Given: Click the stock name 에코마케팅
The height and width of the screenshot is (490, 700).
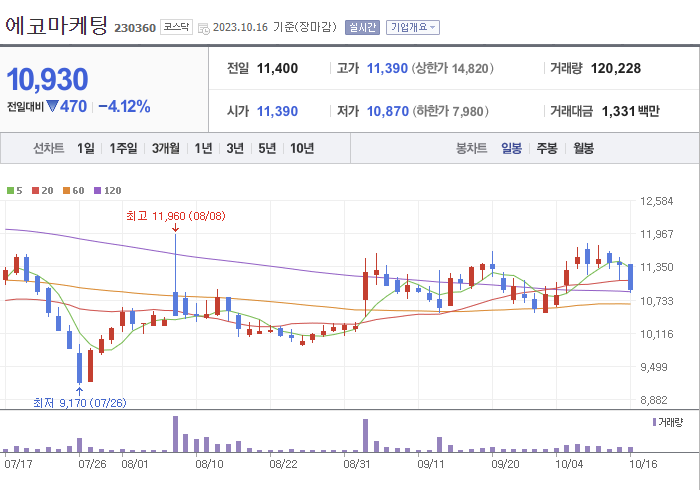Looking at the screenshot, I should click(x=56, y=26).
